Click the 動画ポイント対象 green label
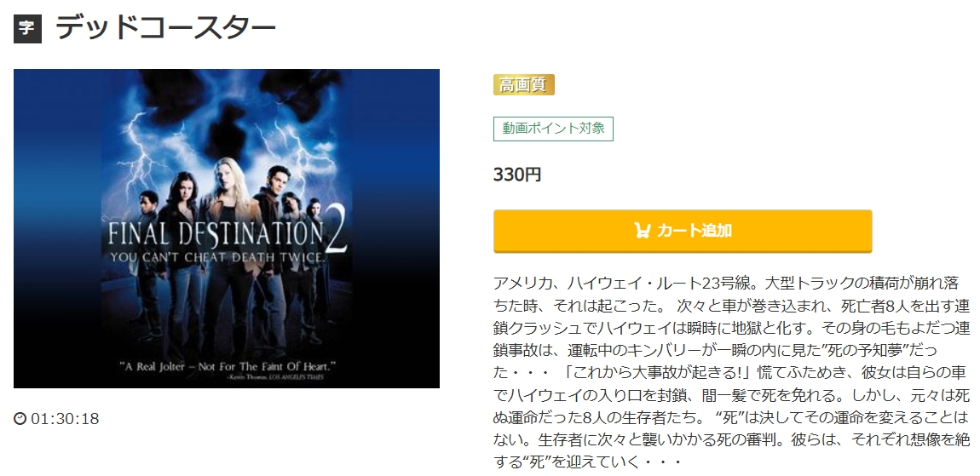 [553, 129]
